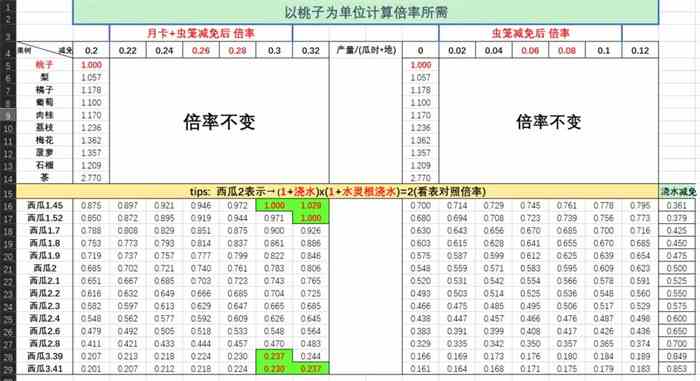Viewport: 700px width, 381px height.
Task: Select the 西瓜3.39 row label
Action: (x=45, y=356)
